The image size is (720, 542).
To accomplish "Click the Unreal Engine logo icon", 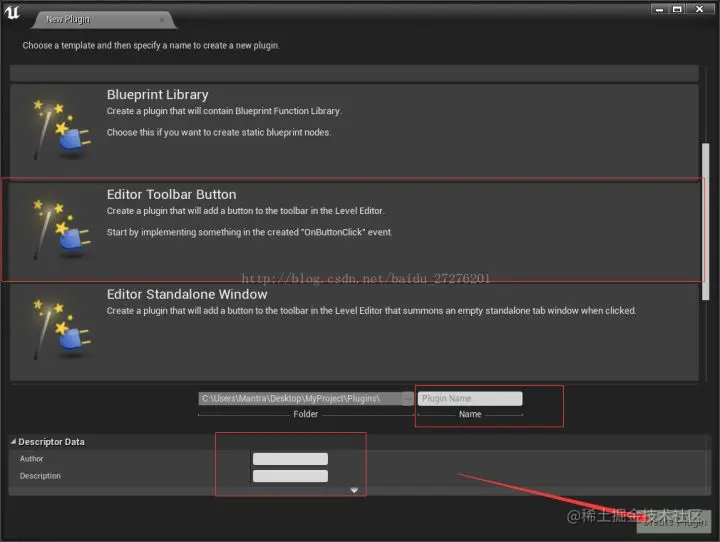I will (12, 12).
